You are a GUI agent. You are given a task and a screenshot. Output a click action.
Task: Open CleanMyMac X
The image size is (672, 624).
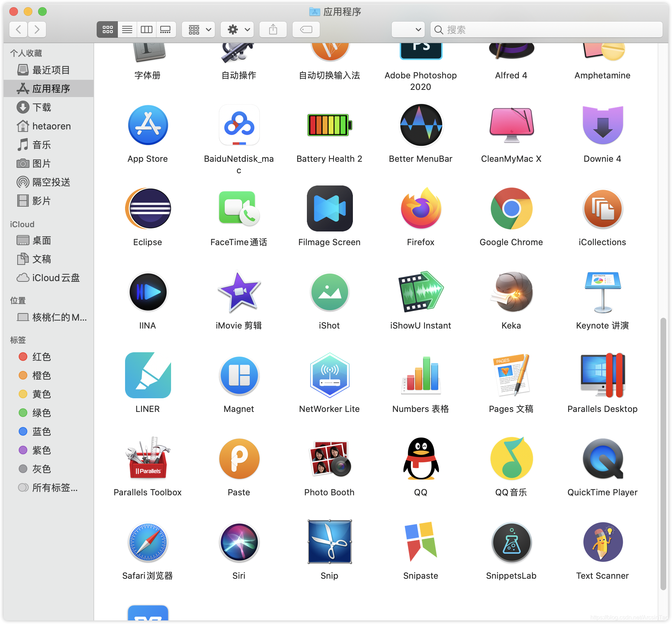pos(511,125)
